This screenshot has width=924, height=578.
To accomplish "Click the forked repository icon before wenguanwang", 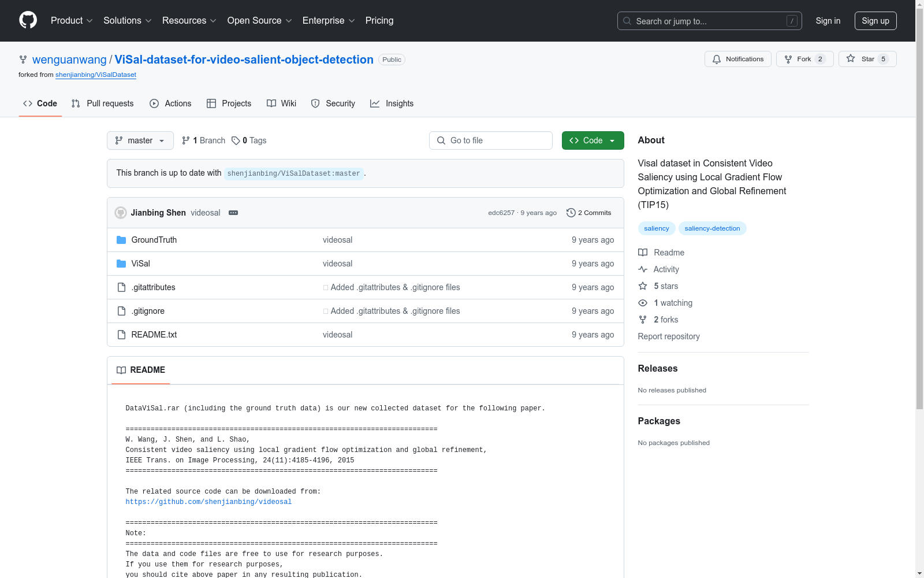I will click(23, 60).
